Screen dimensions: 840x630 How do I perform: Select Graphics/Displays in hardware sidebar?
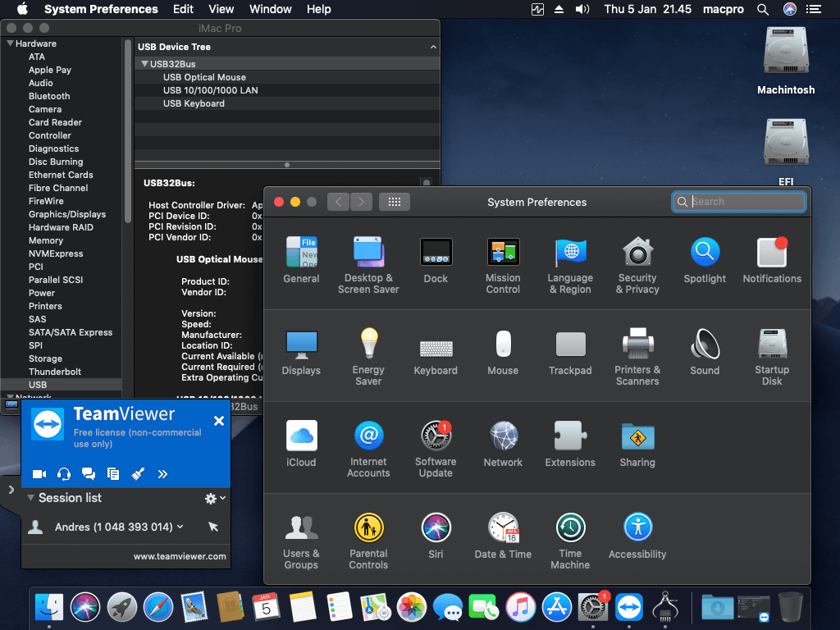point(67,214)
